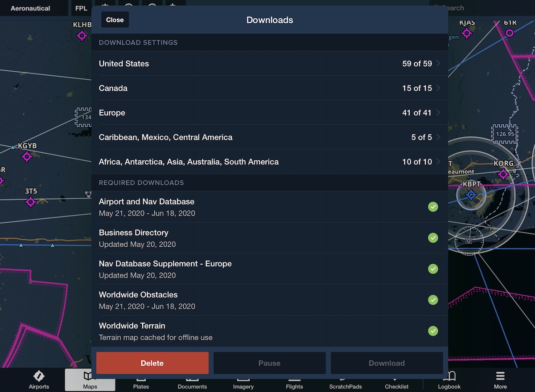This screenshot has width=535, height=392.
Task: Open the Logbook book icon
Action: click(449, 376)
